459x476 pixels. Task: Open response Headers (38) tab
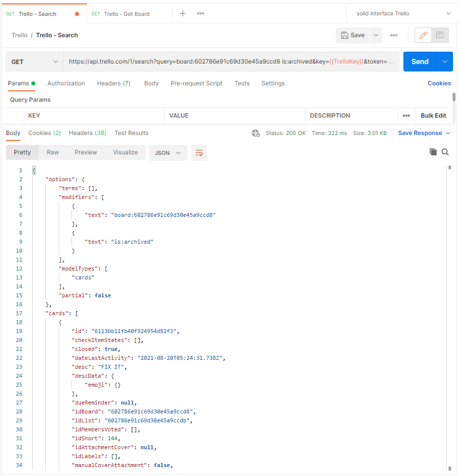[87, 133]
